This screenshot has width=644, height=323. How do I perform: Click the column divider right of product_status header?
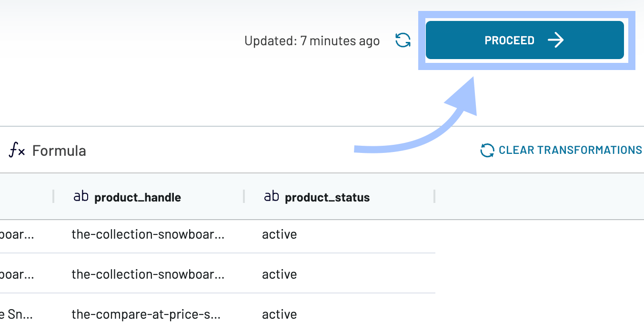(434, 196)
